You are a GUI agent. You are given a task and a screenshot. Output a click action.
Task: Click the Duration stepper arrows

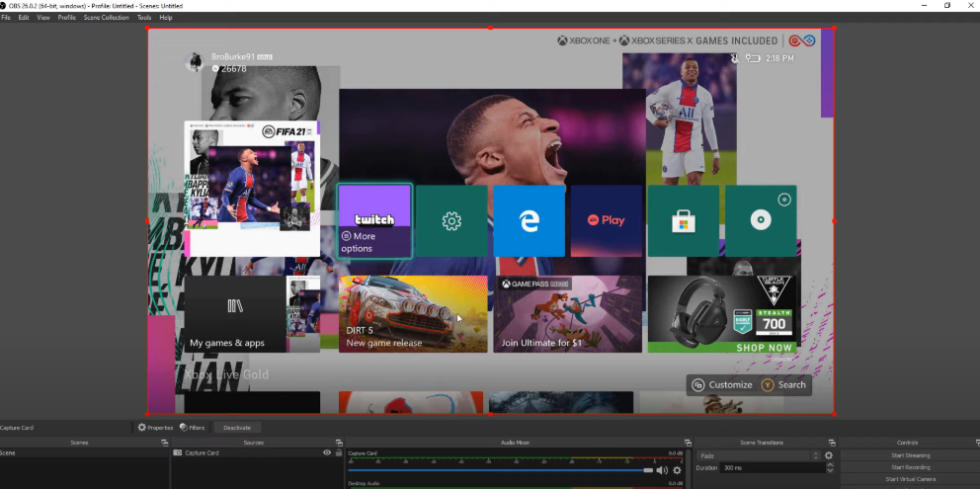coord(830,467)
